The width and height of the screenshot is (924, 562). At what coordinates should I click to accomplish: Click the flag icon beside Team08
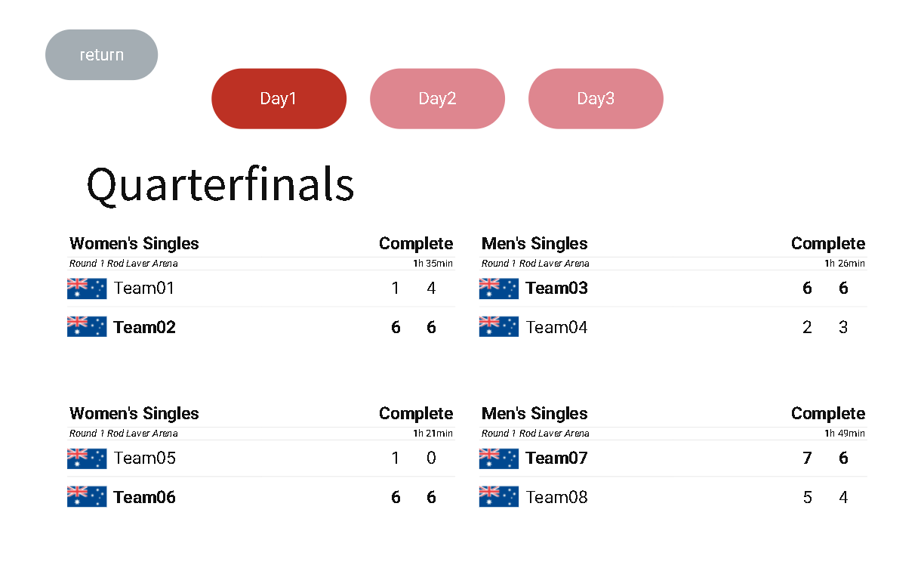coord(499,497)
